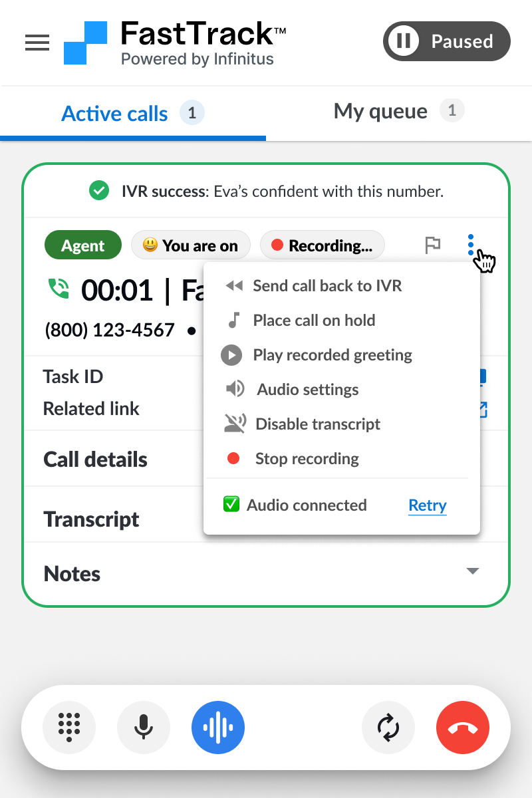Viewport: 532px width, 798px height.
Task: Click the Active calls count badge
Action: tap(192, 113)
